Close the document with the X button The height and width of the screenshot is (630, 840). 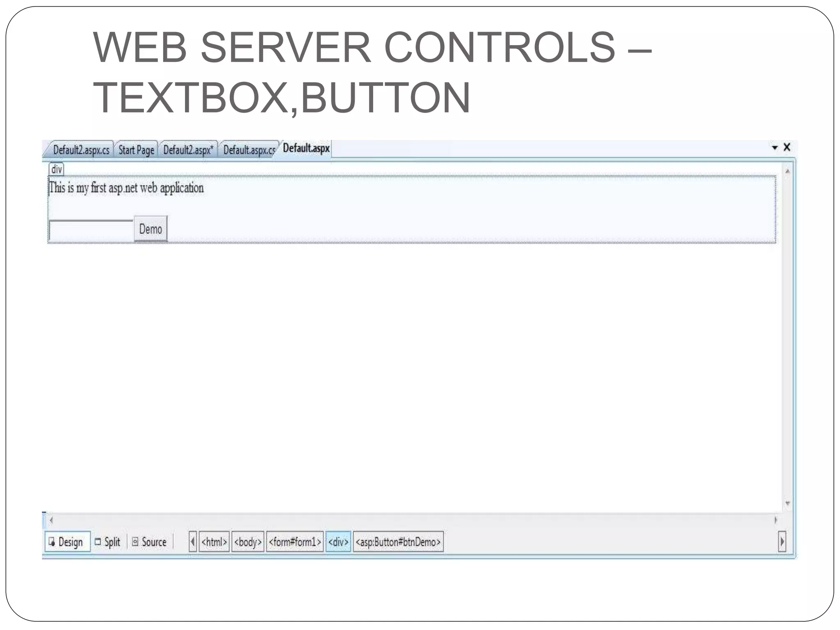[x=787, y=147]
